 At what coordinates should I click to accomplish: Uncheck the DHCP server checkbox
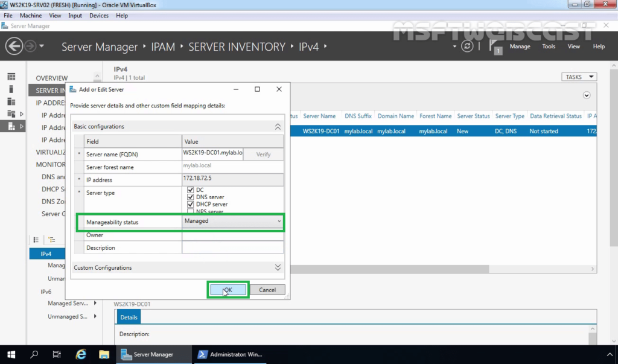(x=190, y=204)
